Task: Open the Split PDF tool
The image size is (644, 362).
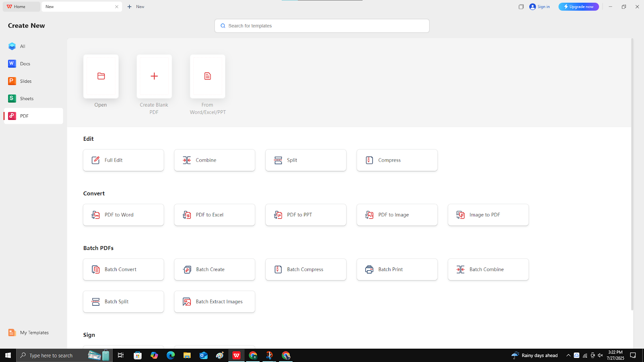Action: pos(306,160)
